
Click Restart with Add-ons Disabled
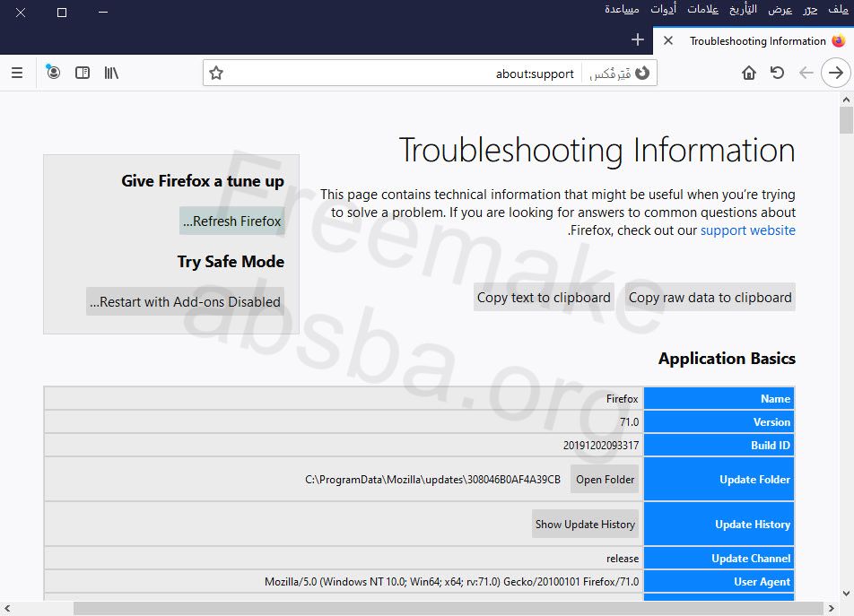tap(185, 301)
